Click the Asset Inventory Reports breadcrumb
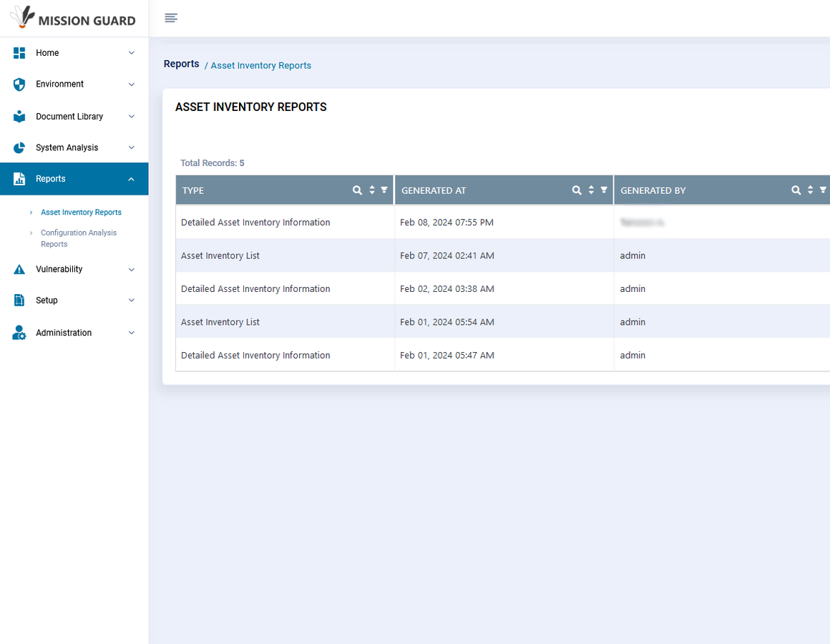 (261, 66)
